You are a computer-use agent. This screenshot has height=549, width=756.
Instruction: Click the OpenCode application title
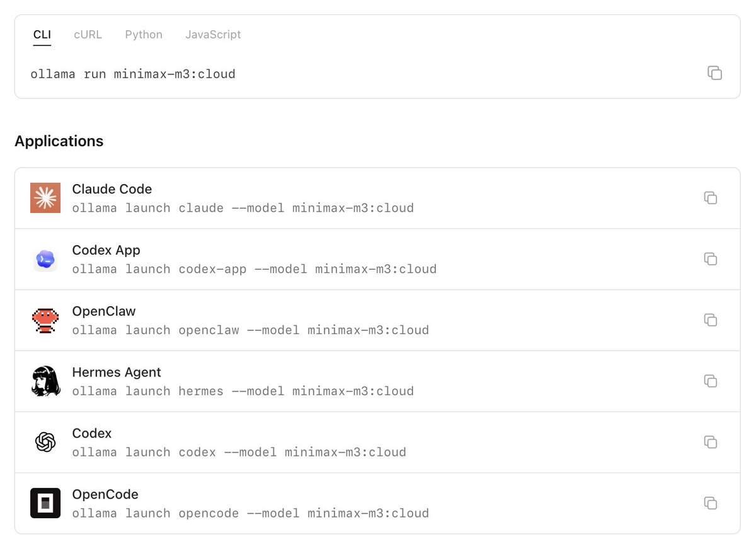click(x=105, y=495)
